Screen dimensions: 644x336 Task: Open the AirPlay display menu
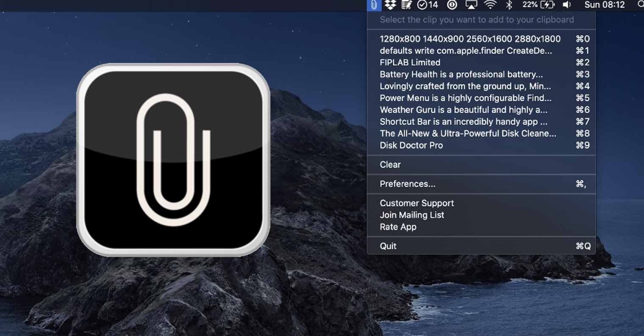click(471, 5)
